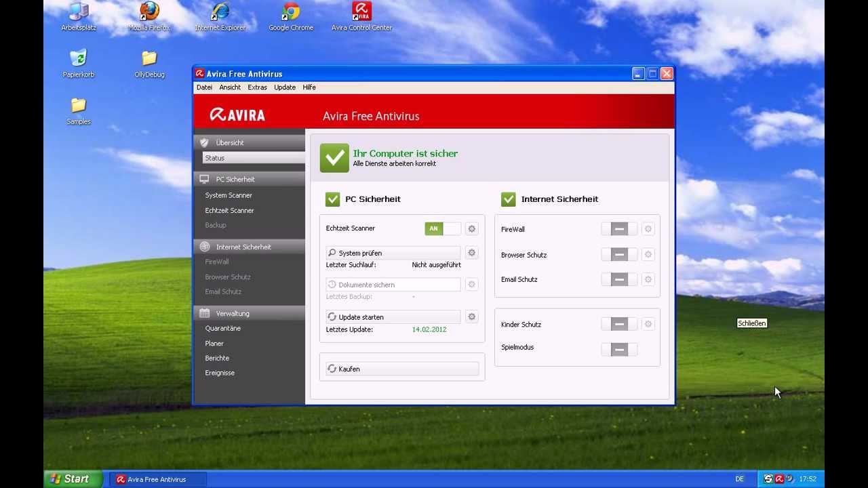
Task: Click the FireWall settings gear
Action: click(648, 229)
